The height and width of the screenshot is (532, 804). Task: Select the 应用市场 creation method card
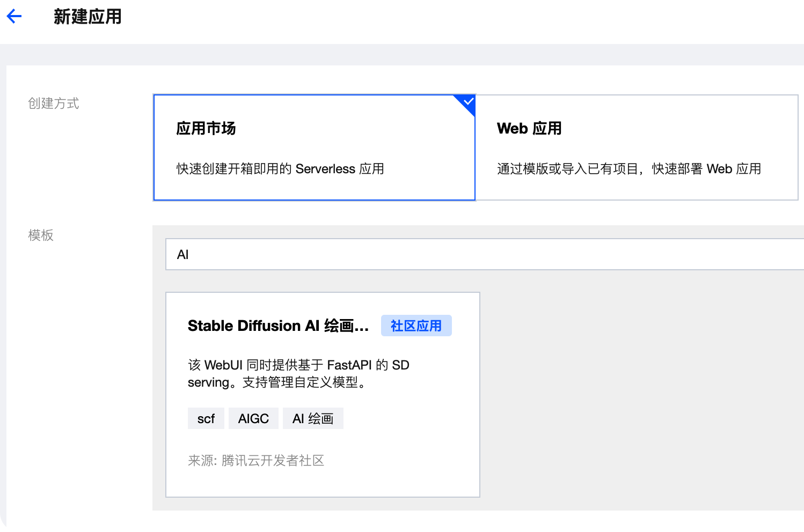pyautogui.click(x=315, y=147)
